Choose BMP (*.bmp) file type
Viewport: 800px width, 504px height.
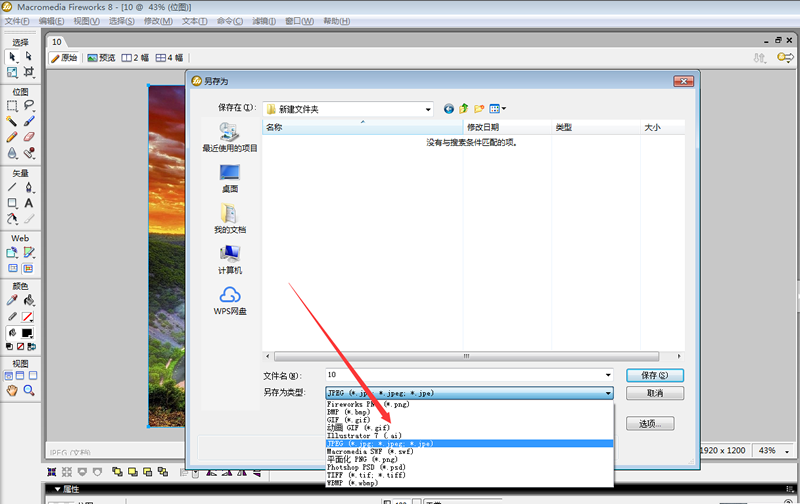[348, 412]
